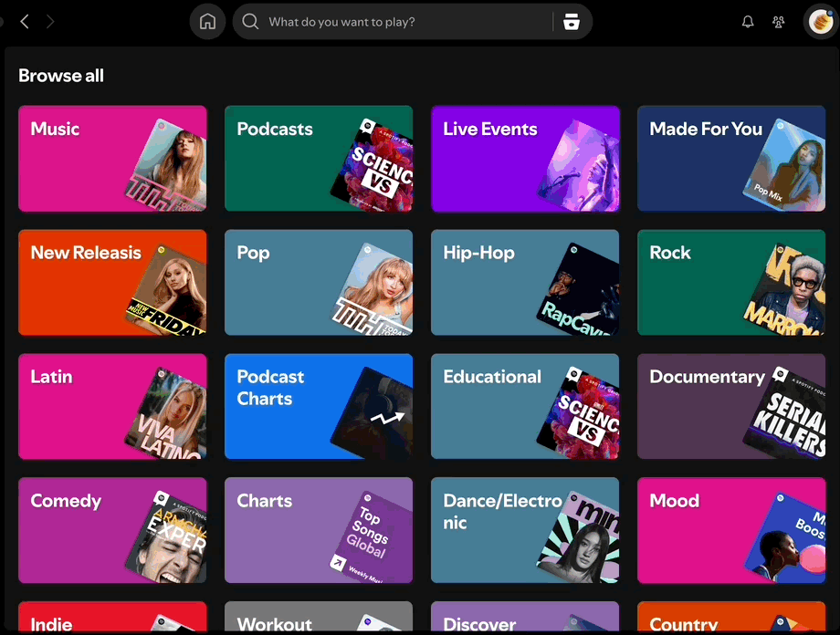This screenshot has width=840, height=635.
Task: Click the Mood Booster cover thumbnail
Action: coord(788,540)
